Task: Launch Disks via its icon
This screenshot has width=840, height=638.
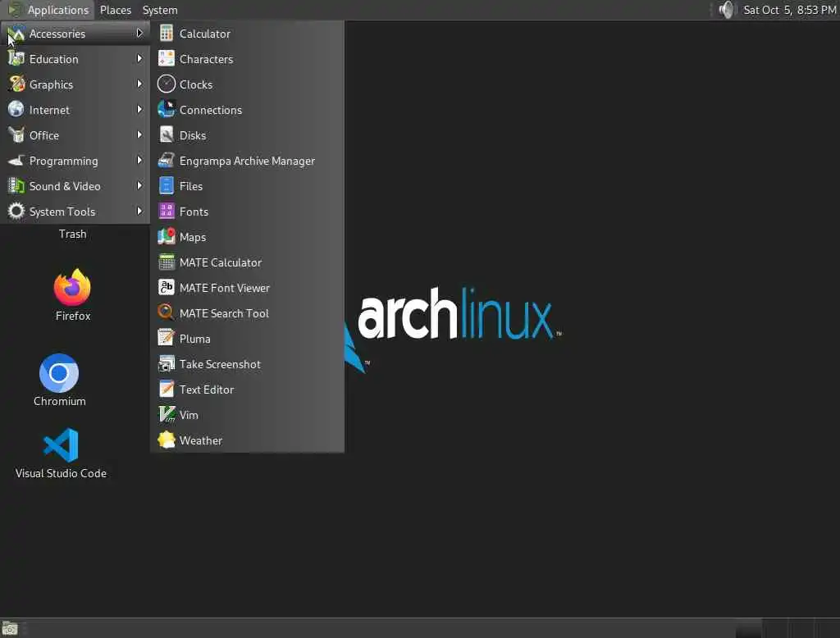Action: 166,135
